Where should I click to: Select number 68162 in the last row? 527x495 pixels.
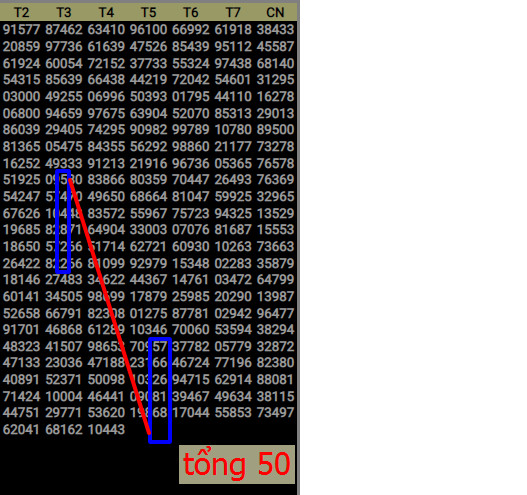[64, 429]
